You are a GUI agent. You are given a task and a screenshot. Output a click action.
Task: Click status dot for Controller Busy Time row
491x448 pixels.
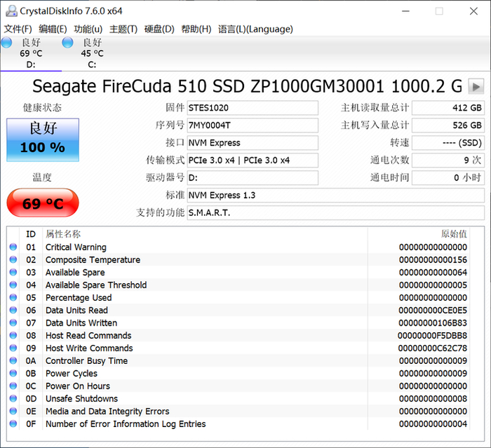[13, 360]
